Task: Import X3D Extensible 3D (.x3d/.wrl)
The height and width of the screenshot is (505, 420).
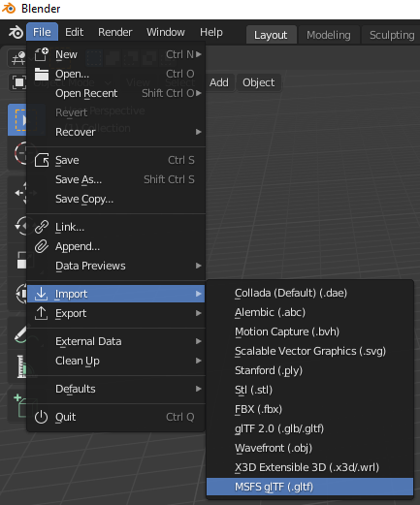Action: [x=309, y=467]
